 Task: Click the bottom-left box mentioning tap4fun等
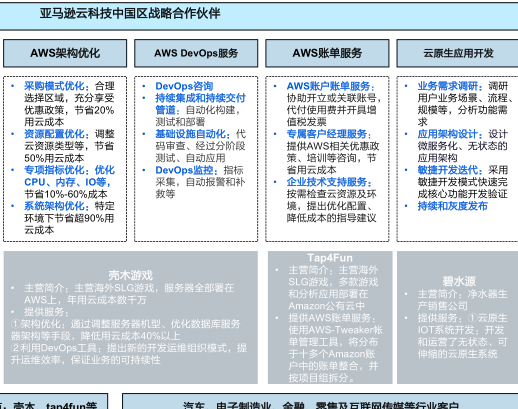pyautogui.click(x=53, y=402)
